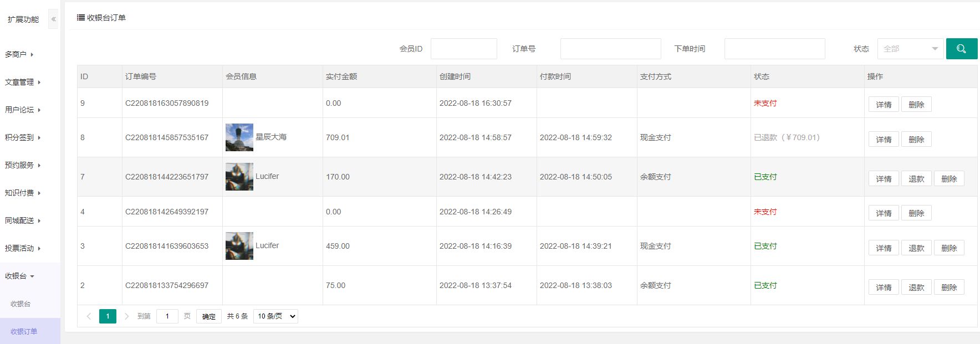Click the 订单号 search field
Viewport: 980px width, 344px height.
[x=610, y=49]
